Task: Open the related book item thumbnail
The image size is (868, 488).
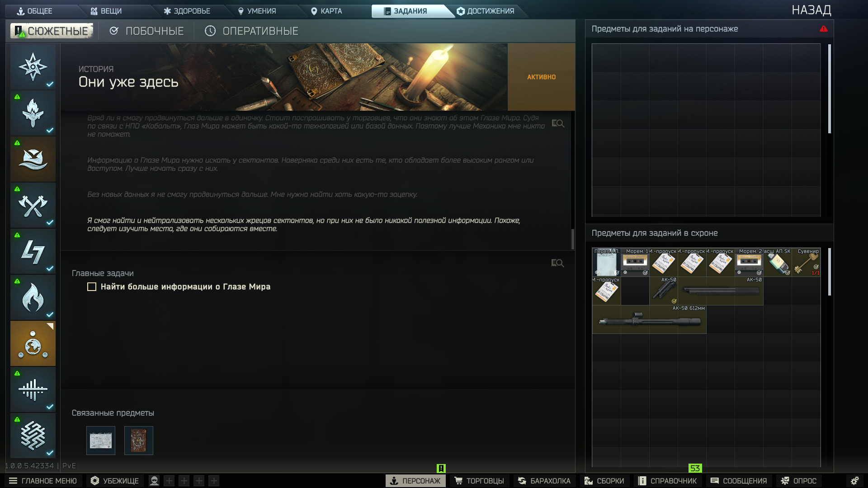Action: click(x=139, y=441)
